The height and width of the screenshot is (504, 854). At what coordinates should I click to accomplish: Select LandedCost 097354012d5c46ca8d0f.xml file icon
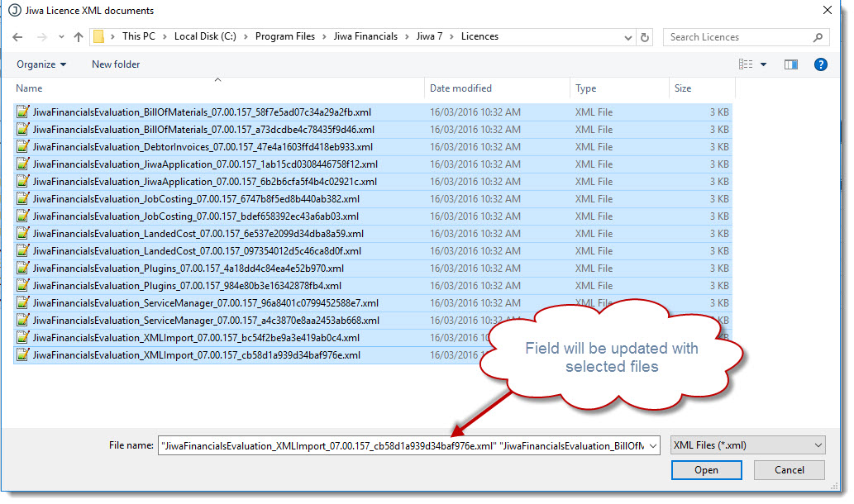22,250
